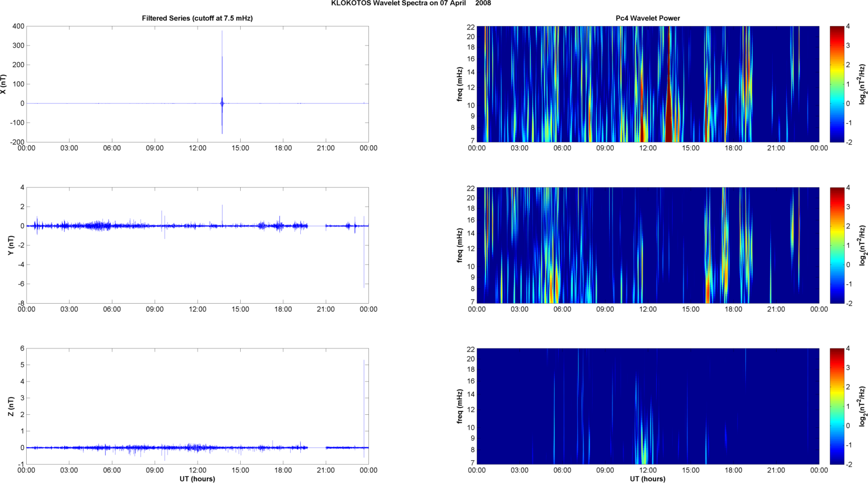Viewport: 868px width, 483px height.
Task: Click the KLOKOTOS Wavelet Spectra main title
Action: pos(411,3)
